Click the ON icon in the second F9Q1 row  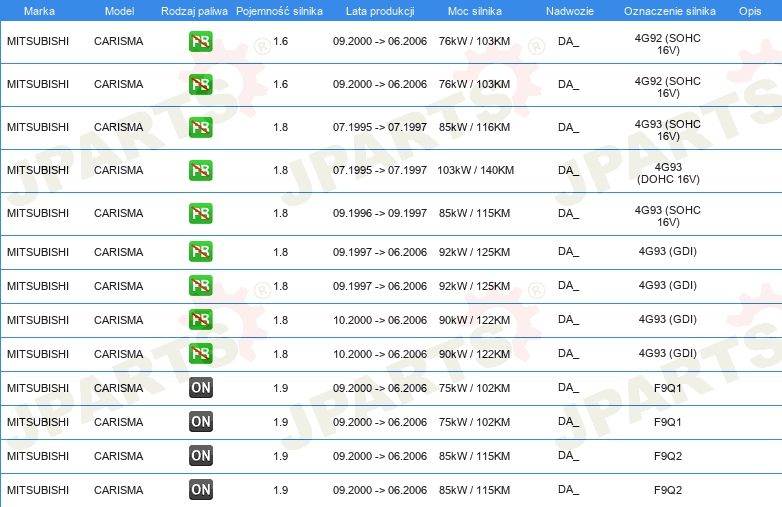click(x=201, y=422)
